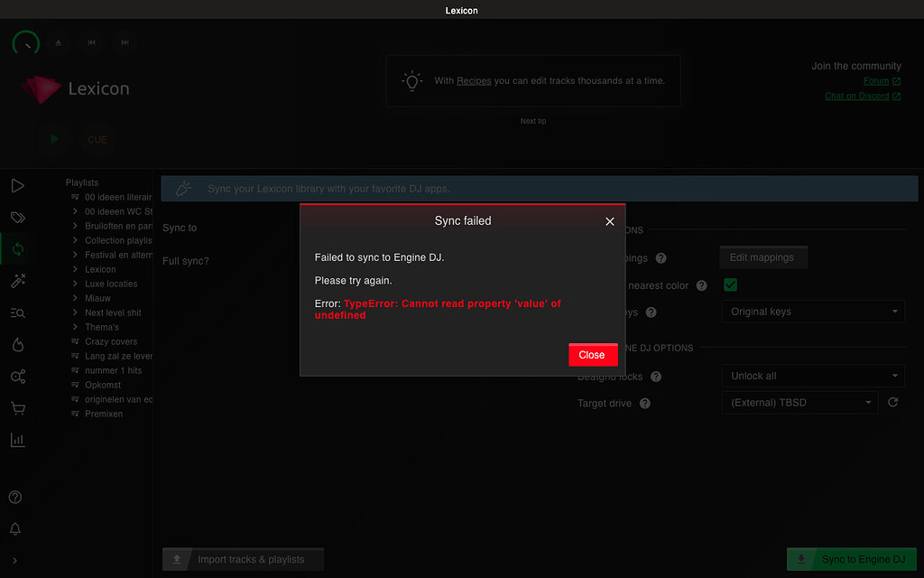This screenshot has height=578, width=924.
Task: Open the shopping cart sidebar icon
Action: click(17, 407)
